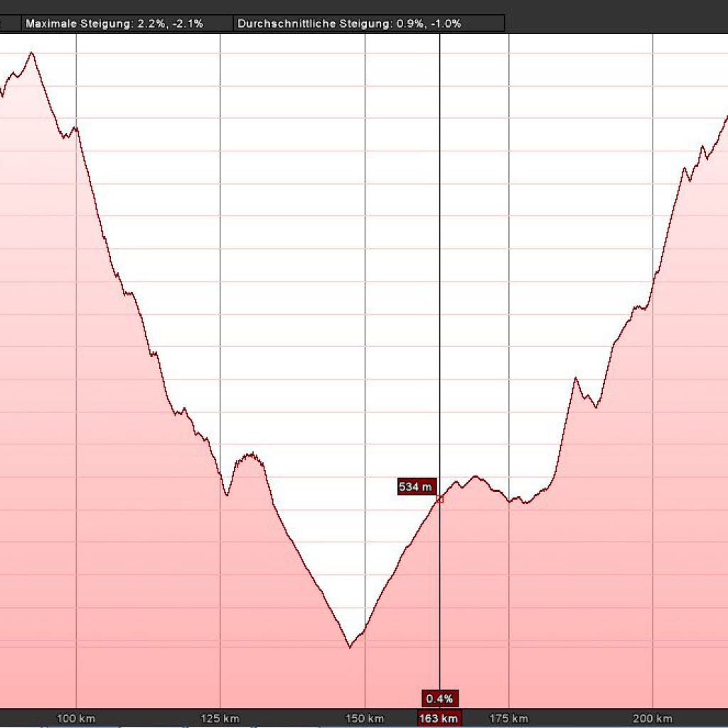Click the highest peak at the profile's left

31,53
